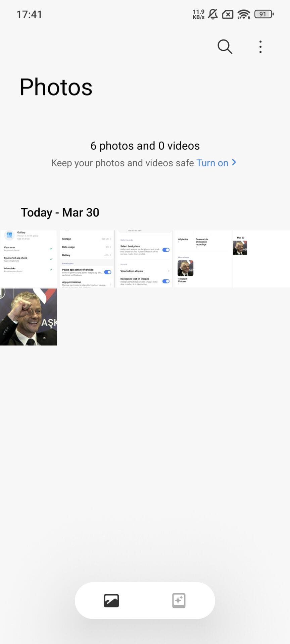Image resolution: width=290 pixels, height=644 pixels.
Task: Switch to the Photos tab in bottom bar
Action: coord(111,600)
